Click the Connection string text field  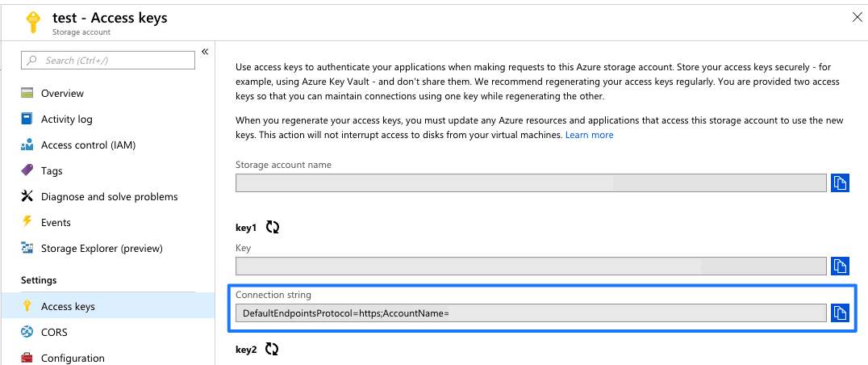tap(530, 313)
